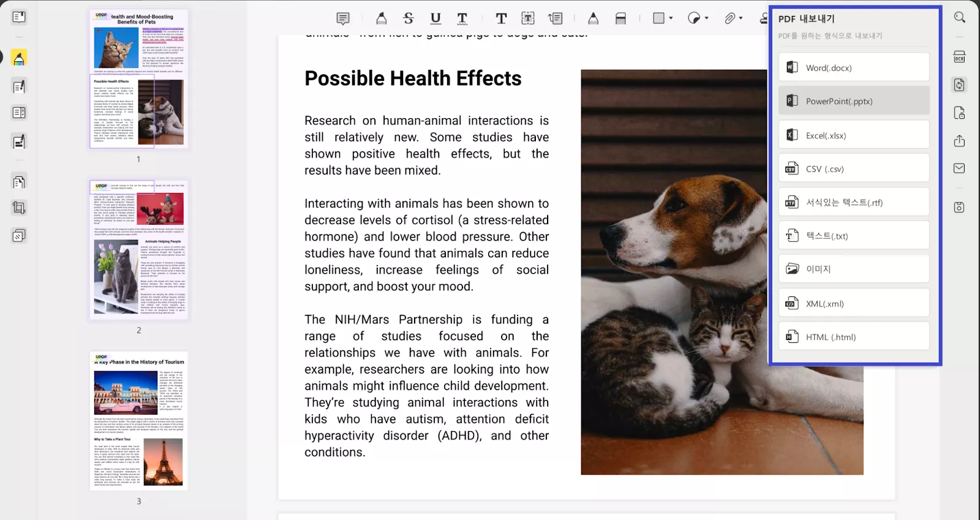Open the shape tool dropdown arrow
980x520 pixels.
coord(671,18)
